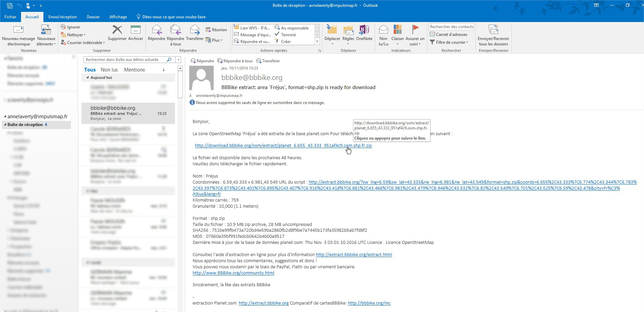Screen dimensions: 644x312
Task: Reply with a Réunion request
Action: click(x=216, y=30)
